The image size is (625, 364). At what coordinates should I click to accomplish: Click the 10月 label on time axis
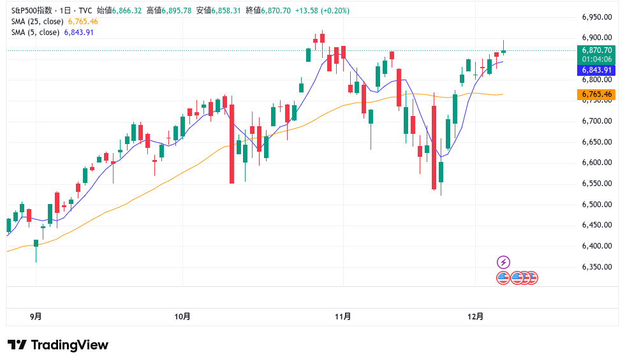coord(182,316)
